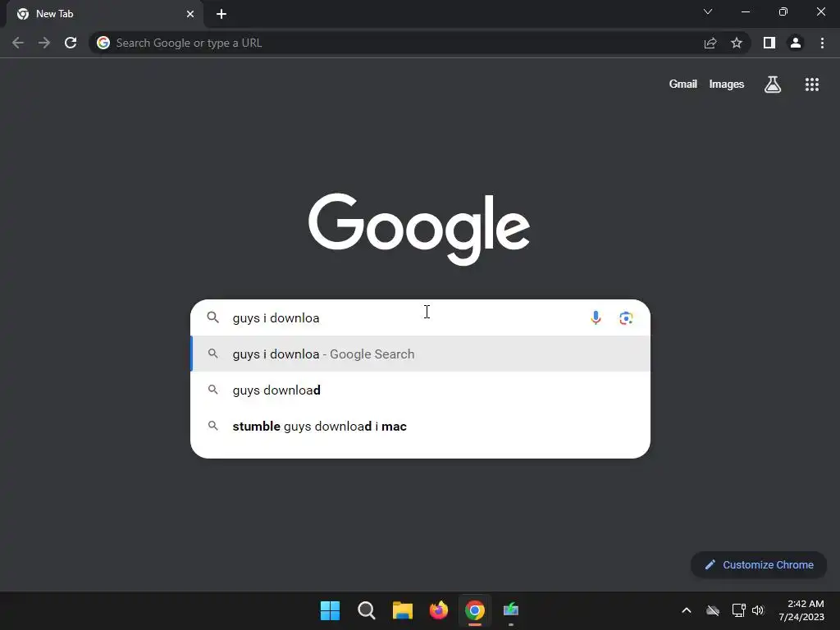Click the browser forward arrow
The height and width of the screenshot is (630, 840).
(x=44, y=43)
